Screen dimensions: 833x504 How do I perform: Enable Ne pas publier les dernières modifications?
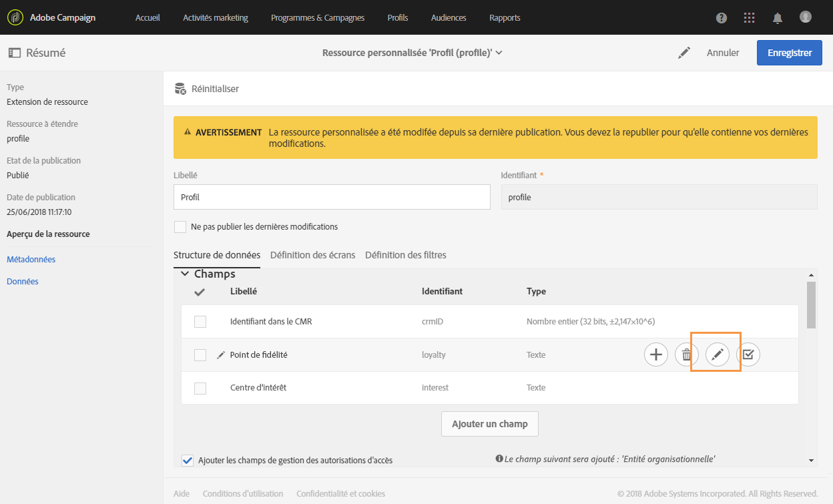click(x=180, y=227)
